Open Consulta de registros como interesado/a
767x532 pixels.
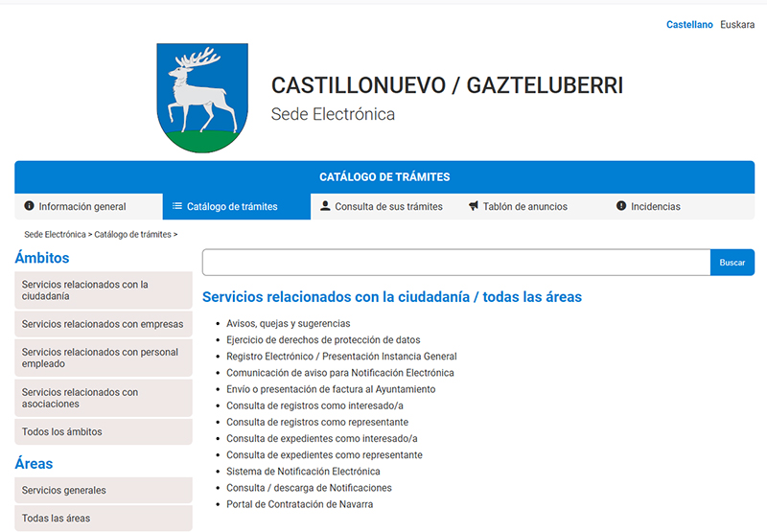pyautogui.click(x=314, y=405)
